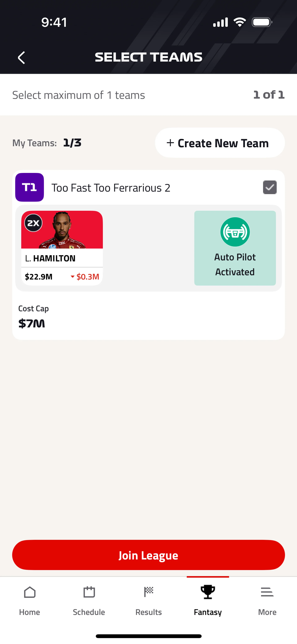
Task: Tap the battery status icon
Action: tap(262, 22)
